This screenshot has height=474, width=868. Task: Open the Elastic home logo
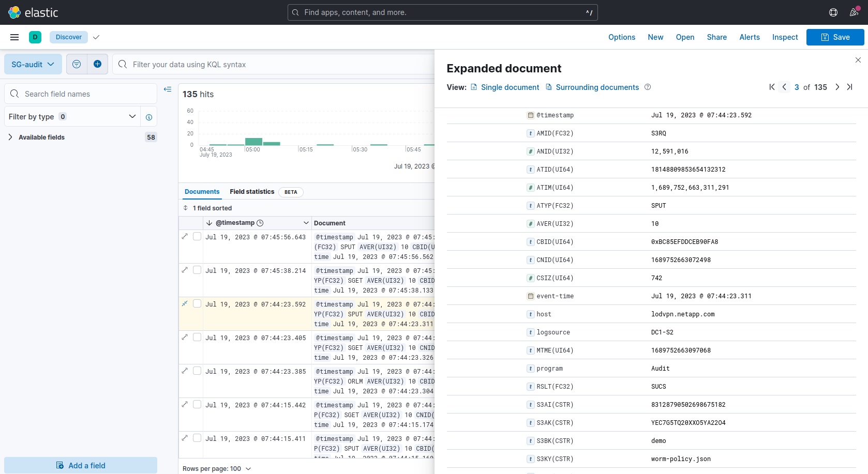tap(34, 12)
